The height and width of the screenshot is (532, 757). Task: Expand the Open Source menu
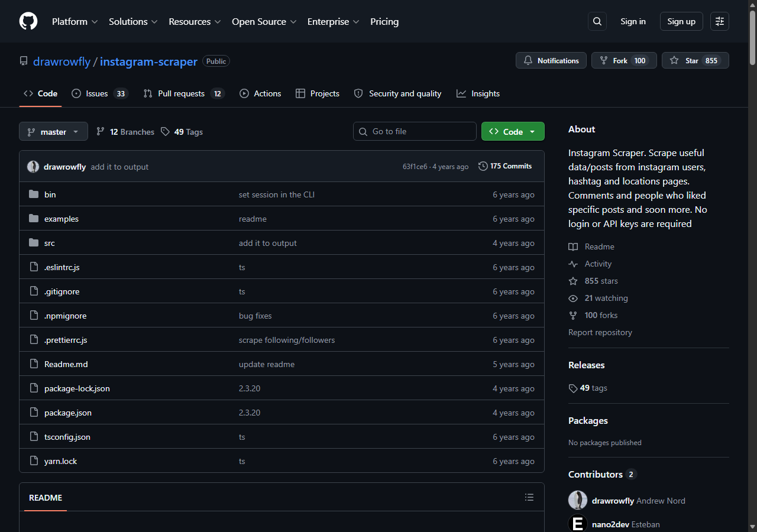[263, 21]
